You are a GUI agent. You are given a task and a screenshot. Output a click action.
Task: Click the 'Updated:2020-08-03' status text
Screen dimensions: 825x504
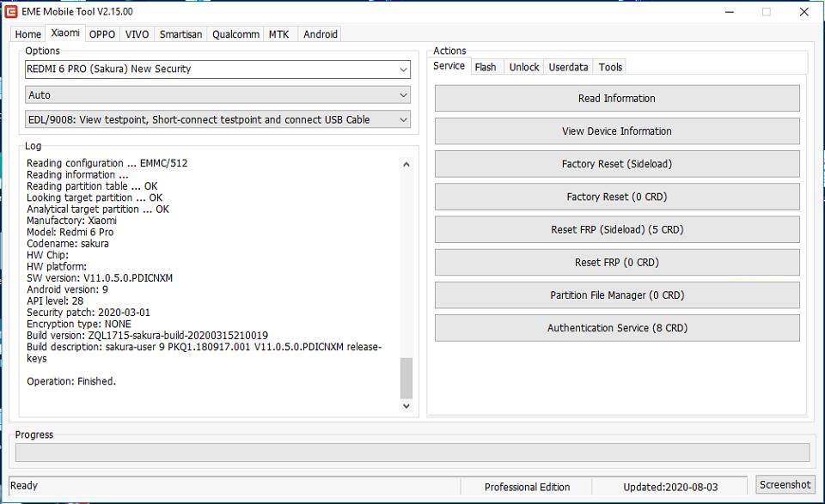click(x=670, y=487)
